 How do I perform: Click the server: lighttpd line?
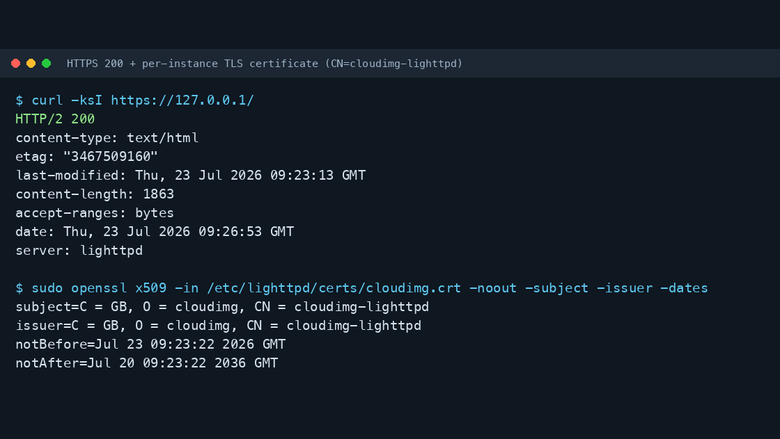coord(79,251)
